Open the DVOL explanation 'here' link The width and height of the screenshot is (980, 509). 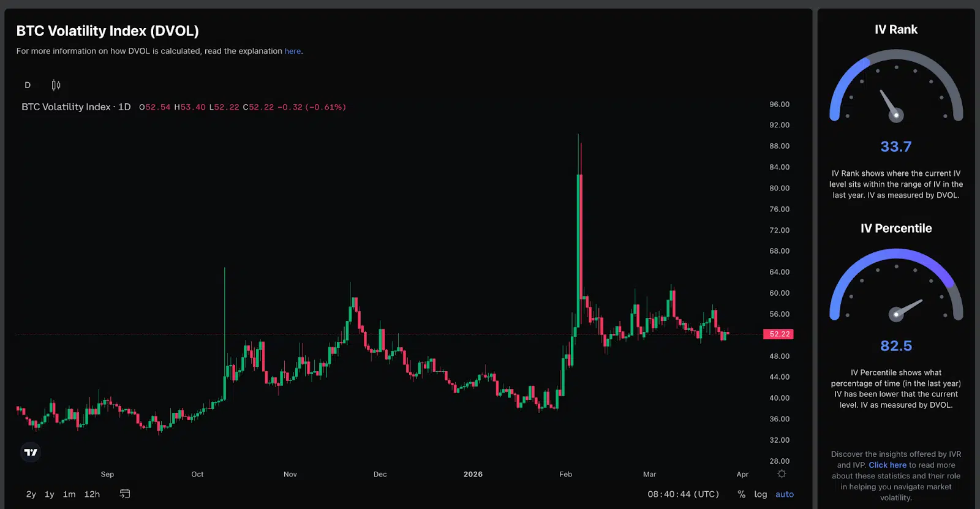click(293, 51)
